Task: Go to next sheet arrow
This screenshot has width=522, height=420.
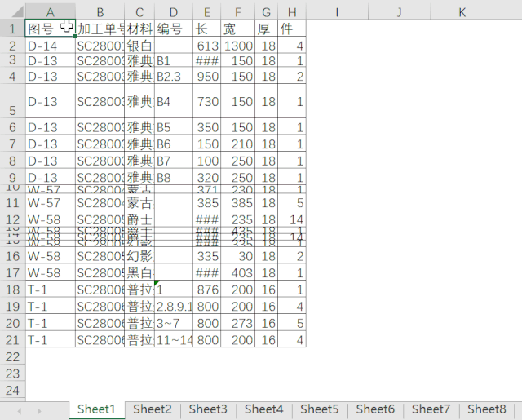Action: (40, 411)
